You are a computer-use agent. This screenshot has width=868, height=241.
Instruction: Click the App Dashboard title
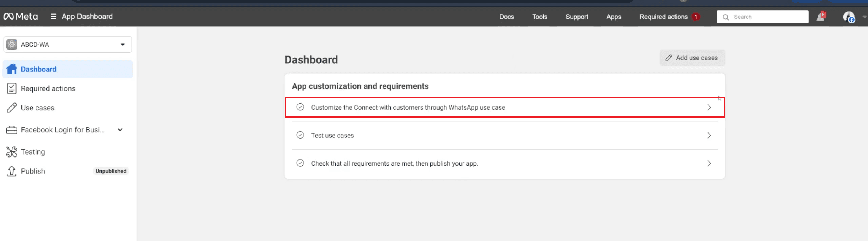coord(87,17)
